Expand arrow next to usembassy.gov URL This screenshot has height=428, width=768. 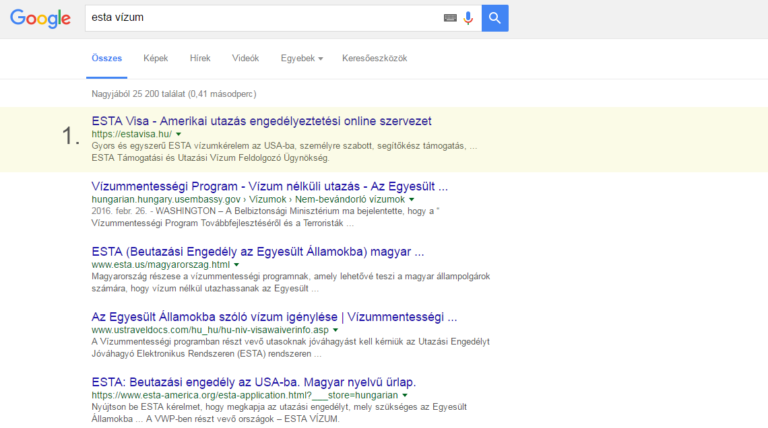[411, 200]
